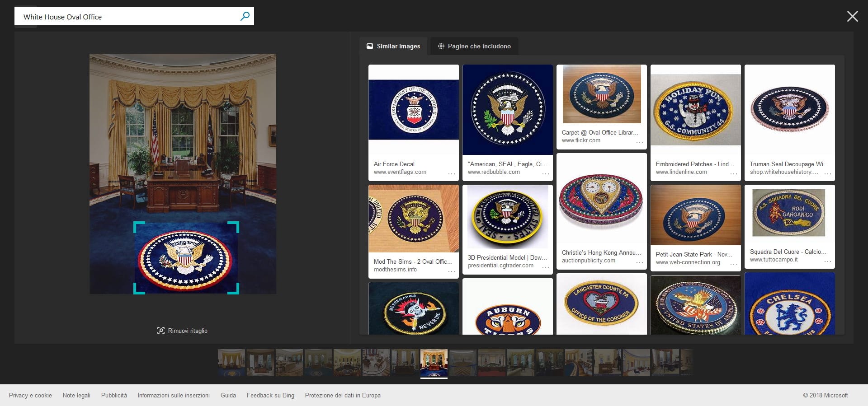The image size is (868, 406).
Task: Open Feedback su Bing link
Action: [270, 395]
